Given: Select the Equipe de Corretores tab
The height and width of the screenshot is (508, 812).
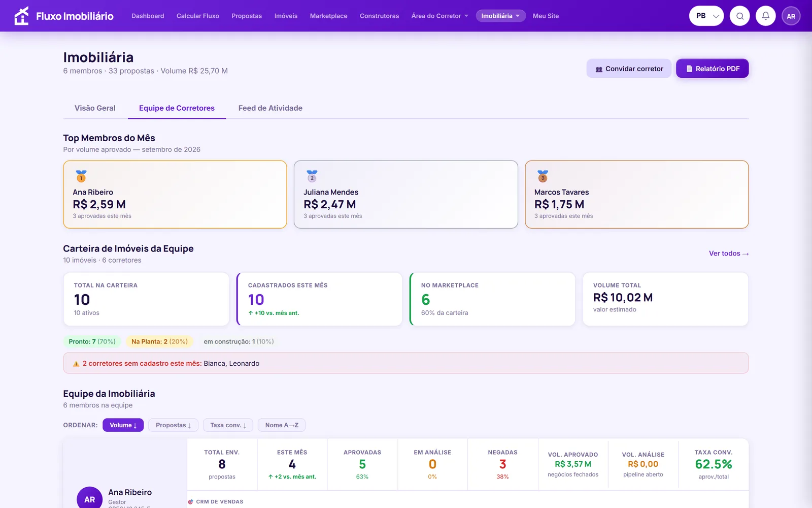Looking at the screenshot, I should [177, 108].
